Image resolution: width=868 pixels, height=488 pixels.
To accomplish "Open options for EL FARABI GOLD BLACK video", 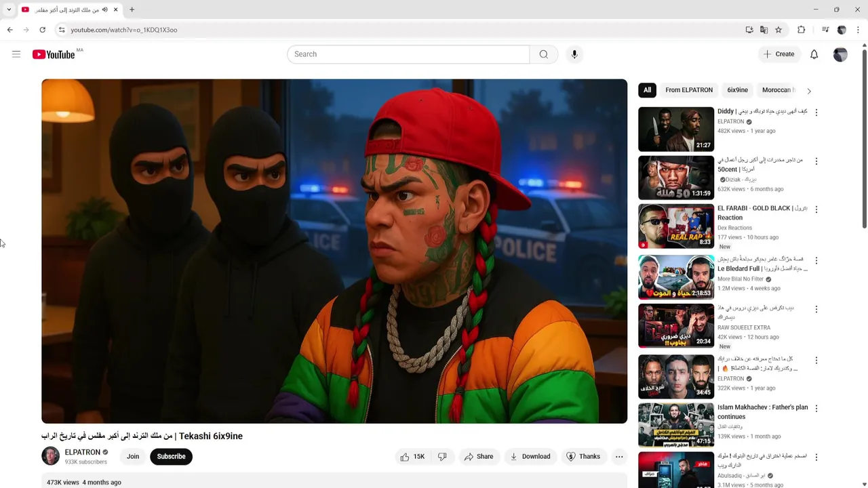I will (816, 209).
